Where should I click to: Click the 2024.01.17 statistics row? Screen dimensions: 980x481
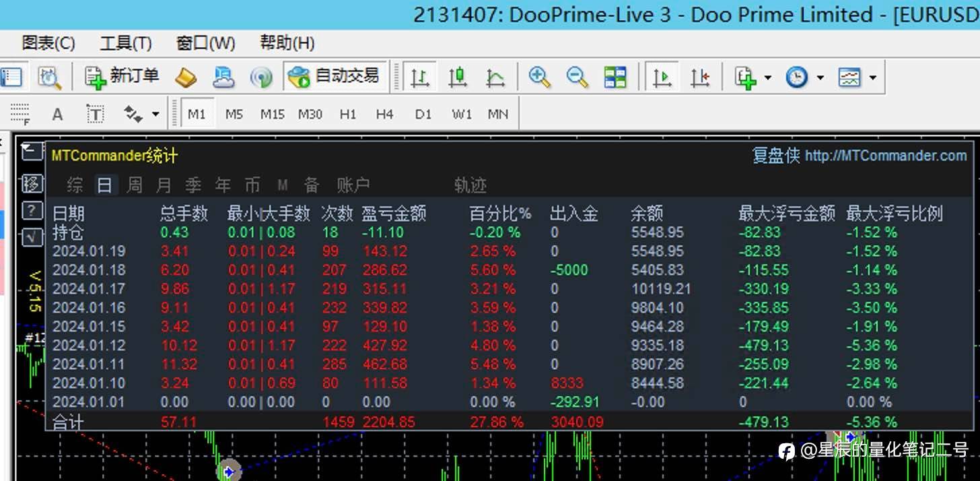[x=509, y=289]
